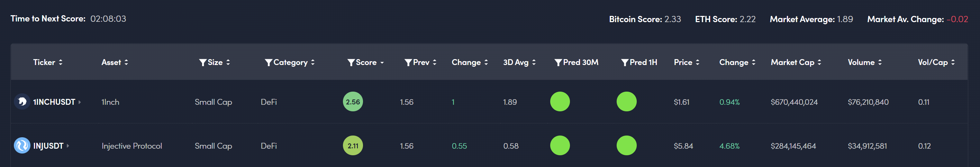Open the Size column filter icon
Screen dimensions: 980x167
coord(203,62)
